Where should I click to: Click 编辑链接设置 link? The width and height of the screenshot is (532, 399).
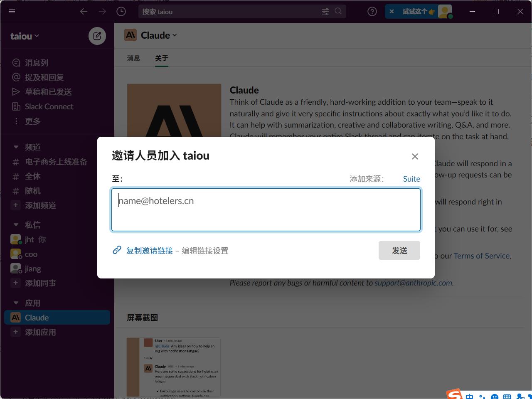point(205,251)
